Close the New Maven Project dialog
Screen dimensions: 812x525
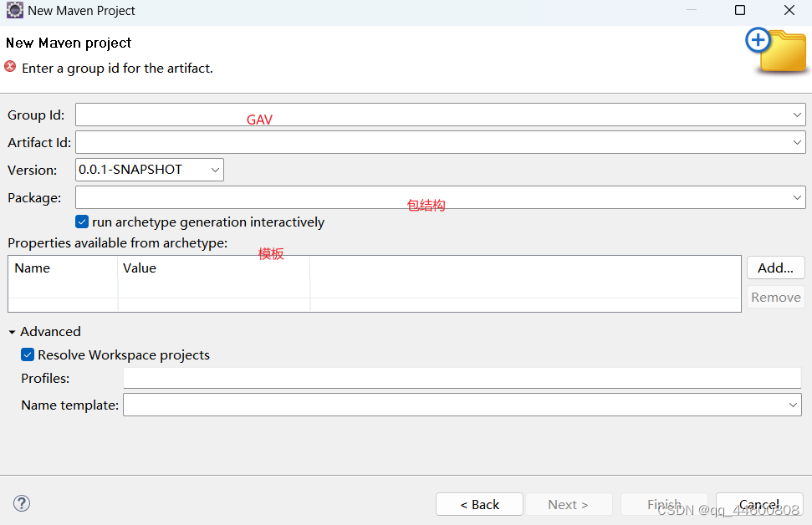point(789,10)
